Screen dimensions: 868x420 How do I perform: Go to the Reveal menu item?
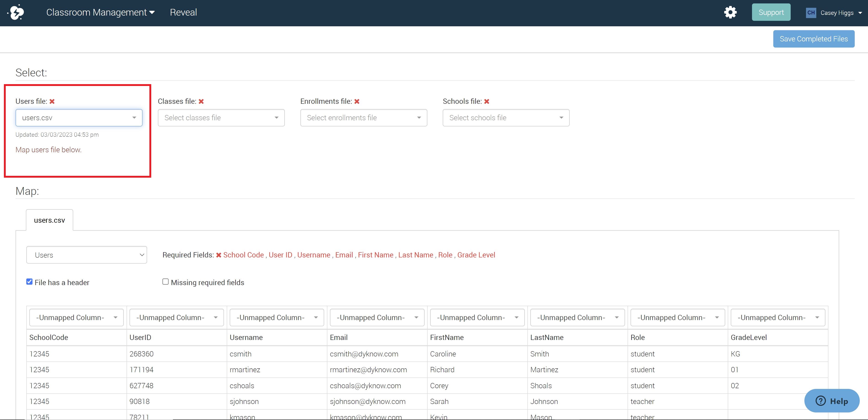(x=183, y=13)
